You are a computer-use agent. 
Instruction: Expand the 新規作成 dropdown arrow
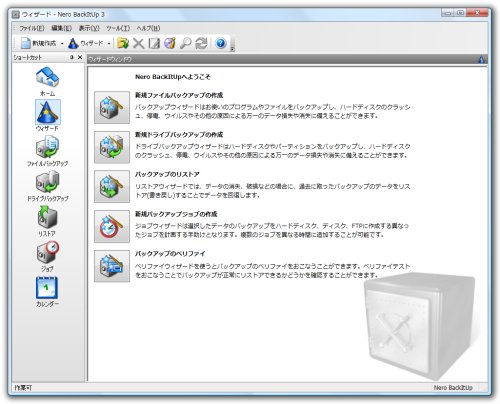coord(62,44)
